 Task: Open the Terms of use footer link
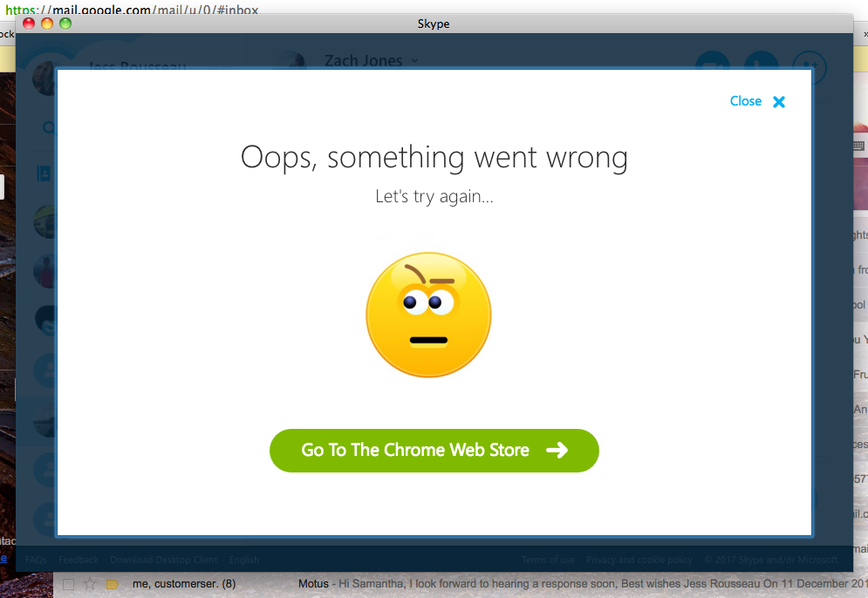(x=548, y=560)
